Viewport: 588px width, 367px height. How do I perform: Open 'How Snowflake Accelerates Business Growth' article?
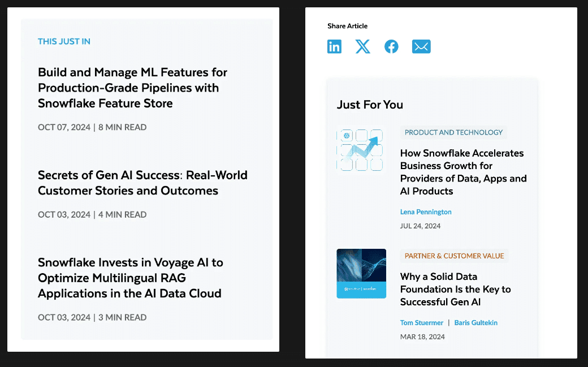464,172
